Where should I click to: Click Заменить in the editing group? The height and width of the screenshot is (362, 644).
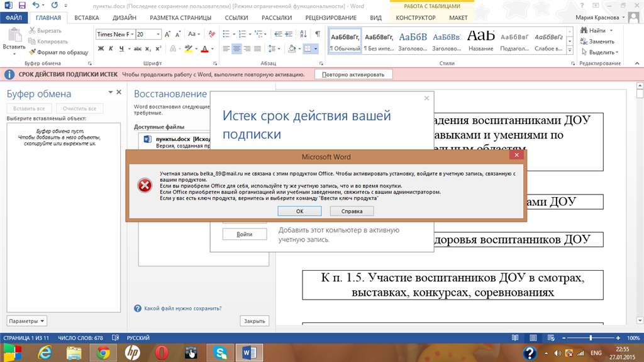[597, 41]
